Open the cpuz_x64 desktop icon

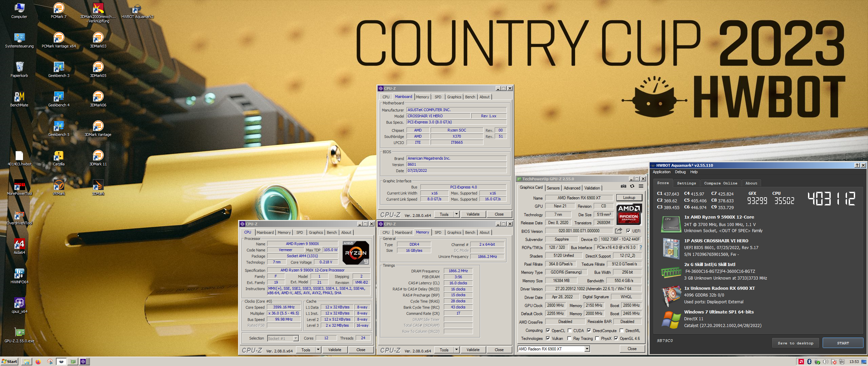click(19, 305)
